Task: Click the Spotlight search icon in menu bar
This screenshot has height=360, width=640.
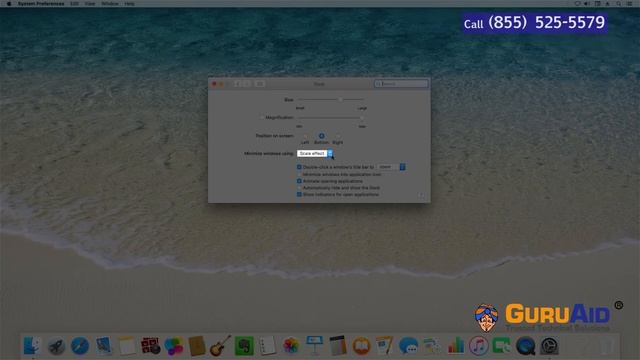Action: [x=618, y=4]
